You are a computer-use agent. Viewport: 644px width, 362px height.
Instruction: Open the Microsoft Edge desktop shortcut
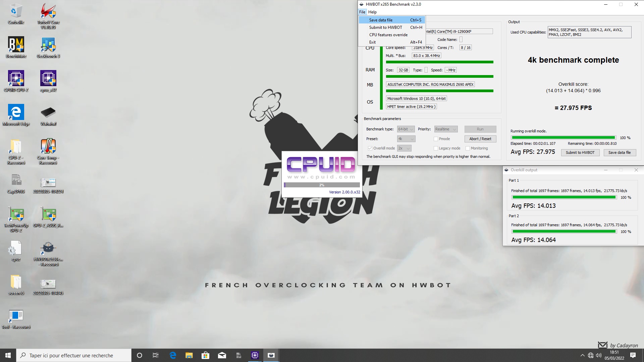(16, 115)
